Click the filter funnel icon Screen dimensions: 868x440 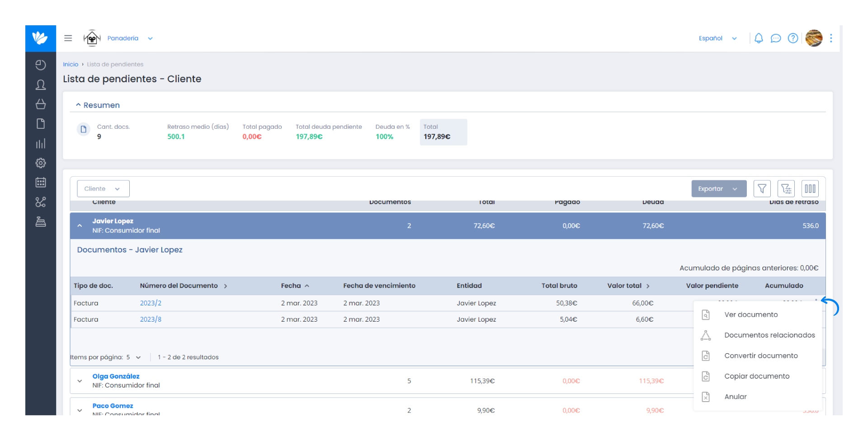(x=762, y=189)
